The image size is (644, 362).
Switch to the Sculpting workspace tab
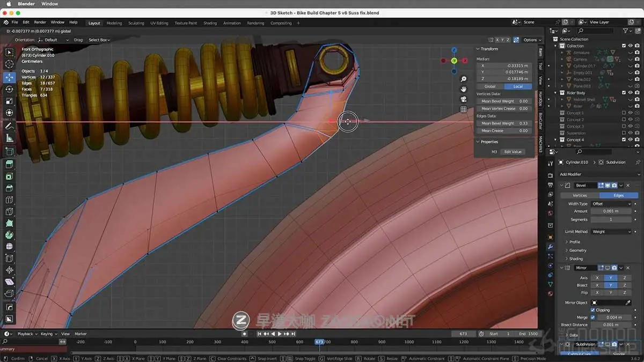(x=136, y=23)
